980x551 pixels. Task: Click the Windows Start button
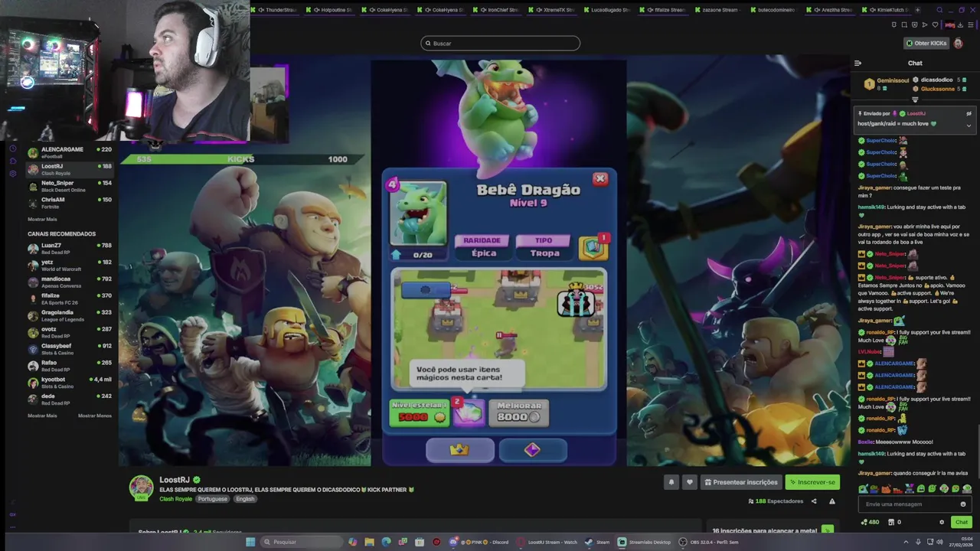tap(250, 542)
